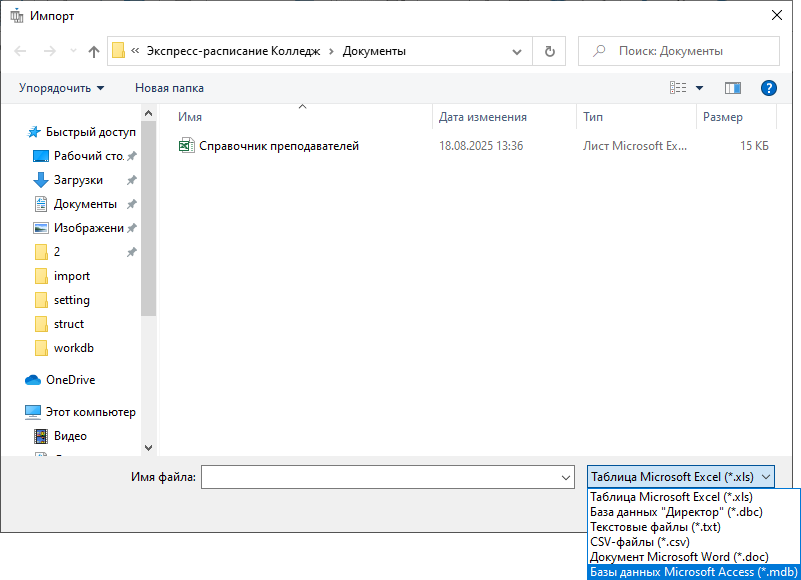Open OneDrive cloud in navigation pane
The width and height of the screenshot is (801, 580).
pos(70,380)
